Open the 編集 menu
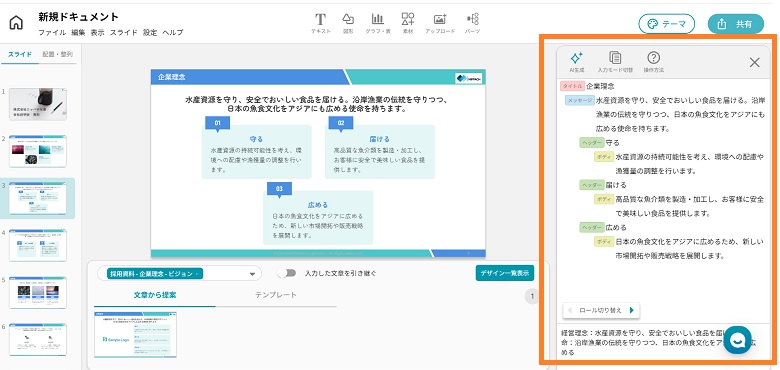Image resolution: width=780 pixels, height=370 pixels. coord(78,33)
